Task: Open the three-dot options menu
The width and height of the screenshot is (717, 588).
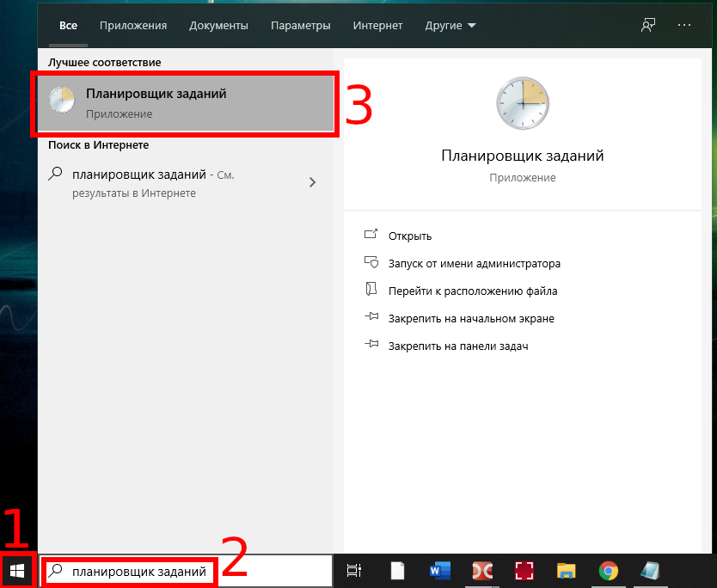Action: (684, 26)
